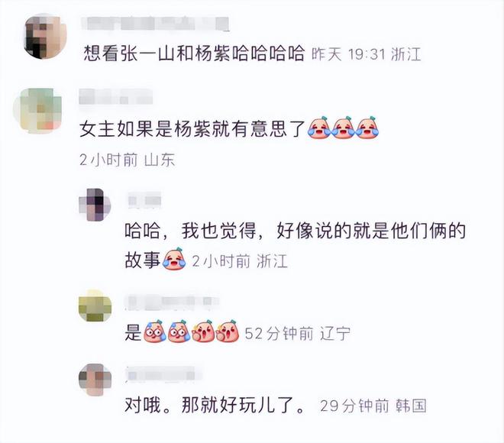Click the comment 女主如果是杨紫就有意思了

click(192, 129)
